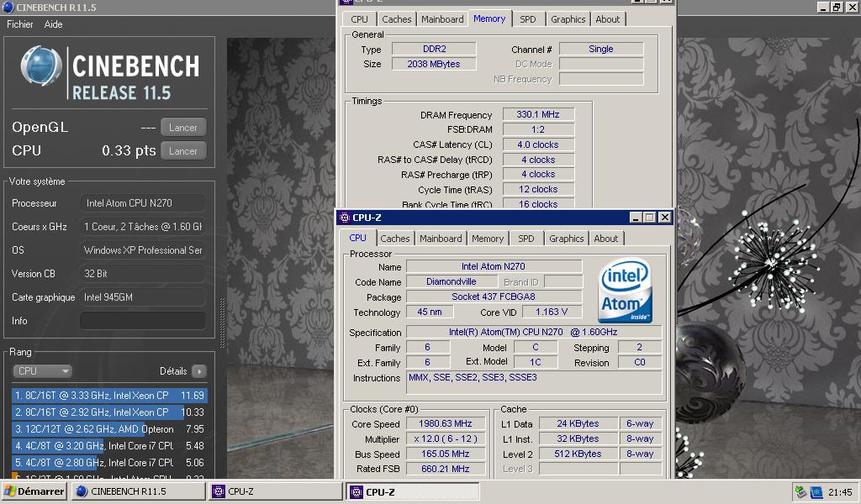Switch to Graphics tab in front CPU-Z
861x504 pixels.
point(566,239)
